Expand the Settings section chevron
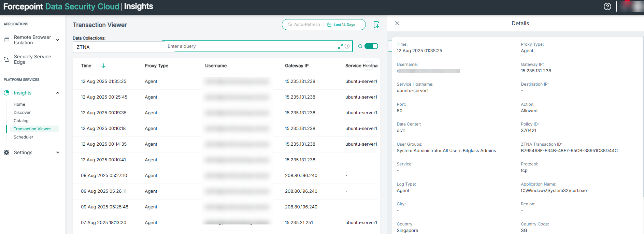The height and width of the screenshot is (234, 644). pos(58,152)
